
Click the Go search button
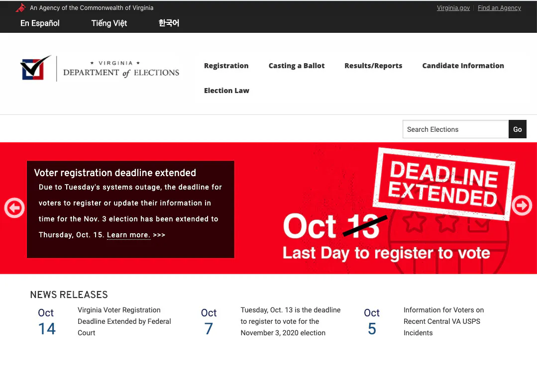[518, 129]
